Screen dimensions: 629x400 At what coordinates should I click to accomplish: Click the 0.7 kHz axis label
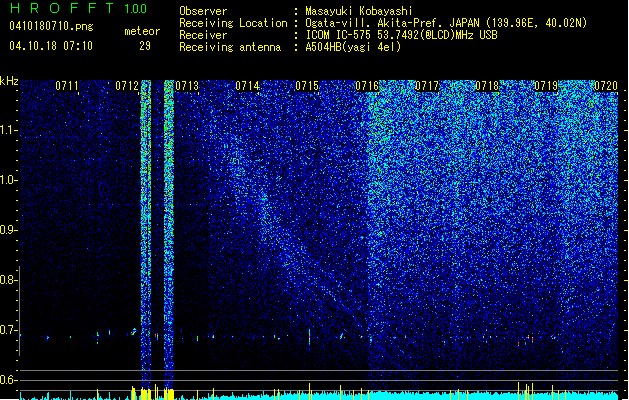[8, 330]
